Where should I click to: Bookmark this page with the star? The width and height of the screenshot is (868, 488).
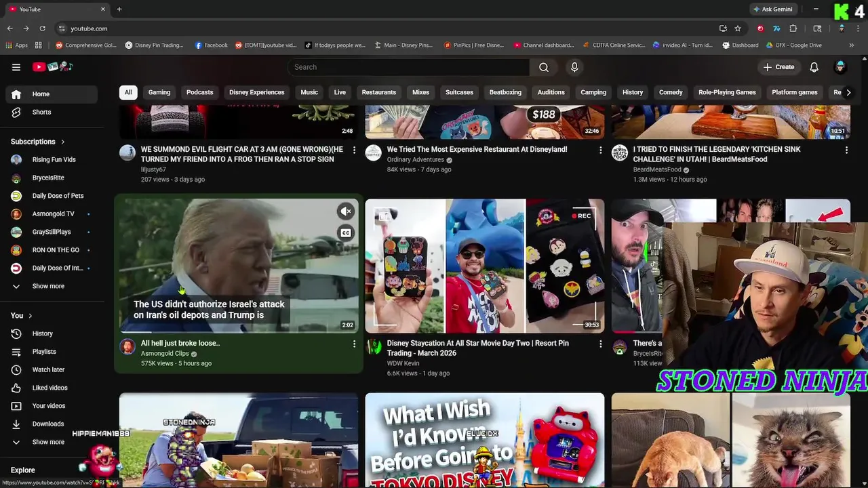(x=738, y=28)
